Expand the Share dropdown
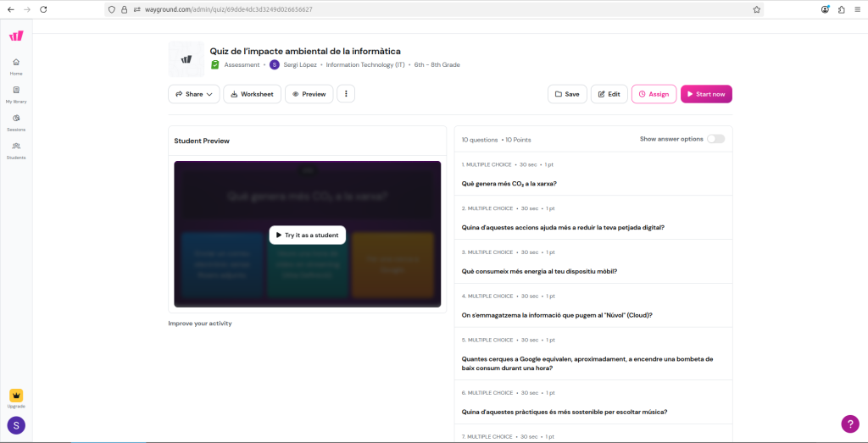Screen dimensions: 868x443 pyautogui.click(x=194, y=94)
